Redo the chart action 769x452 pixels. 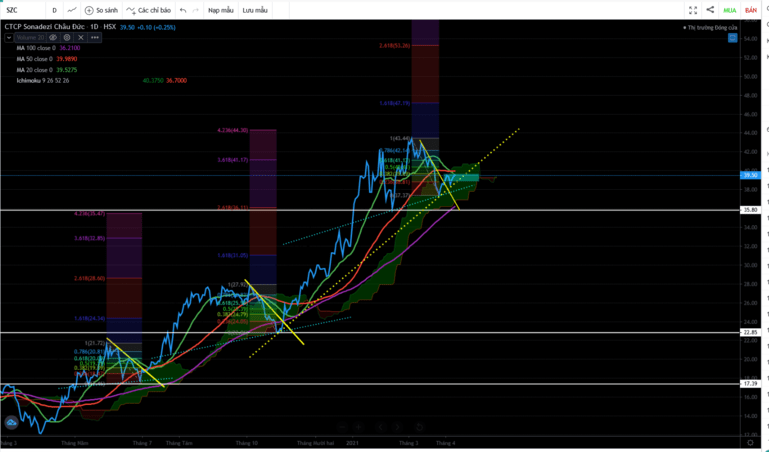tap(196, 10)
